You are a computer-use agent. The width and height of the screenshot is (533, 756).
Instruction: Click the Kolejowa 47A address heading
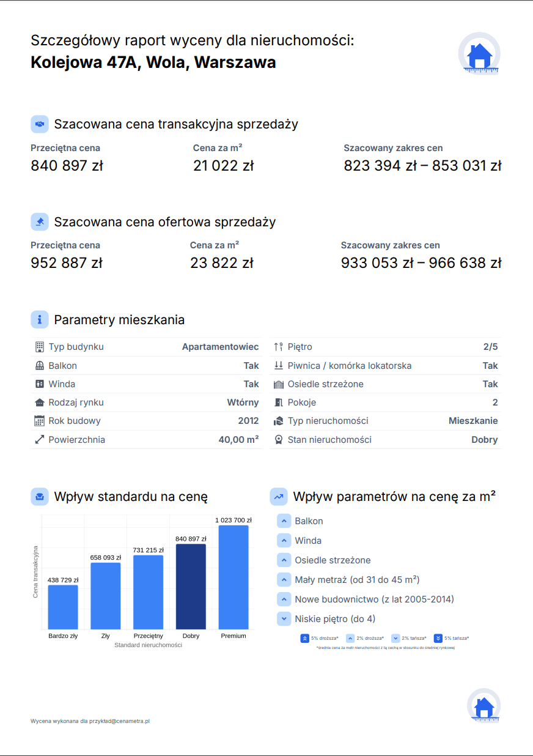pos(153,62)
